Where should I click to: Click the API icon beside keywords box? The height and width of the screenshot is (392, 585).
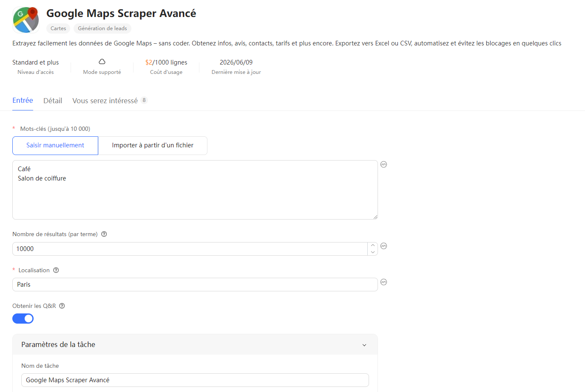point(383,164)
